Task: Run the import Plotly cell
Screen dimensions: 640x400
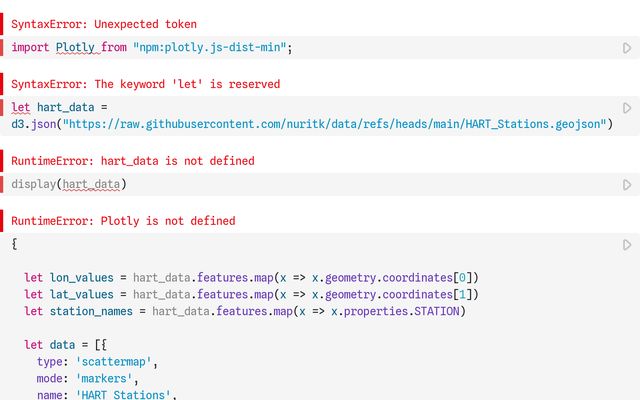Action: coord(627,48)
